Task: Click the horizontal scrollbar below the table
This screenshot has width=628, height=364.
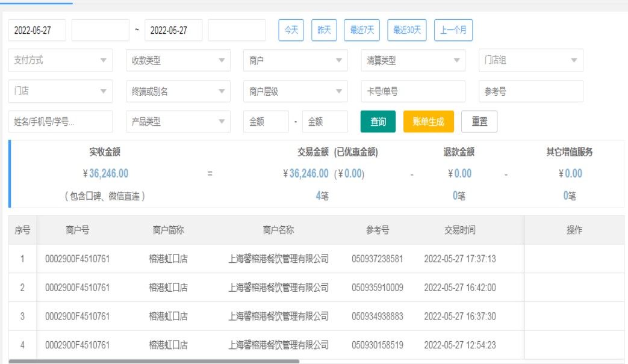Action: click(x=154, y=362)
